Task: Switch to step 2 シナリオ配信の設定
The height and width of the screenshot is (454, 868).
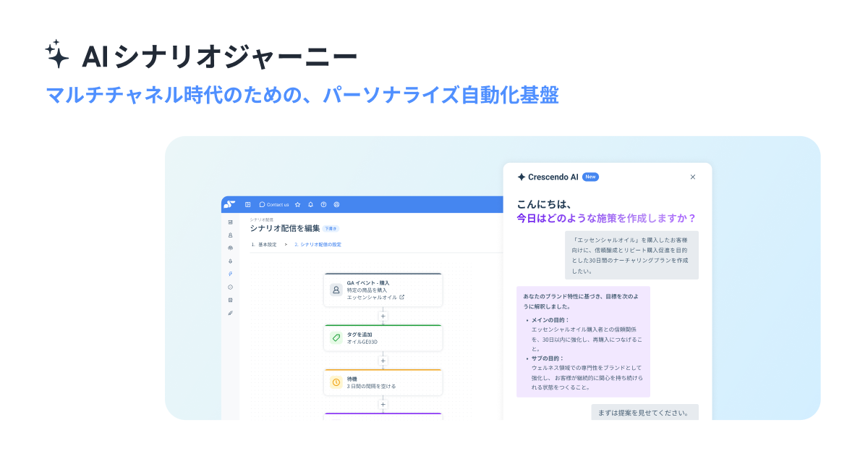Action: coord(319,245)
